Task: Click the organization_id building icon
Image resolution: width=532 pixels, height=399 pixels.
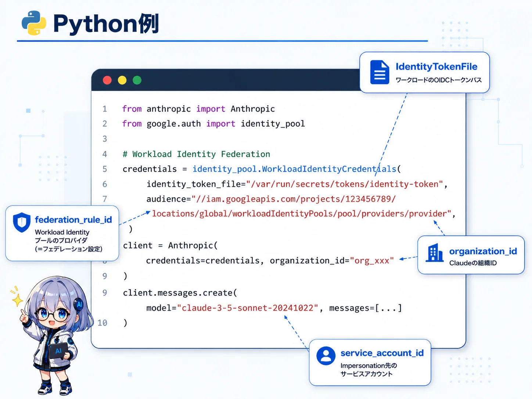Action: [435, 253]
